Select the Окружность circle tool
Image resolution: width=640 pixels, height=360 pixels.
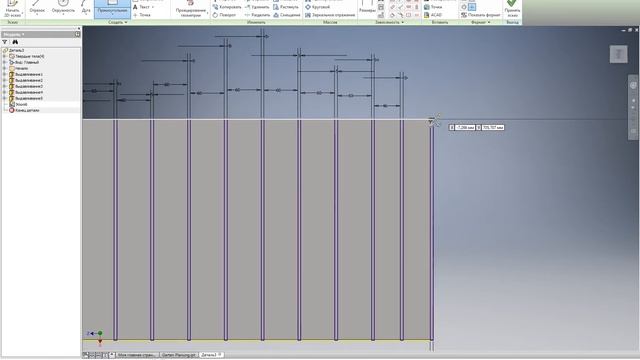[63, 8]
